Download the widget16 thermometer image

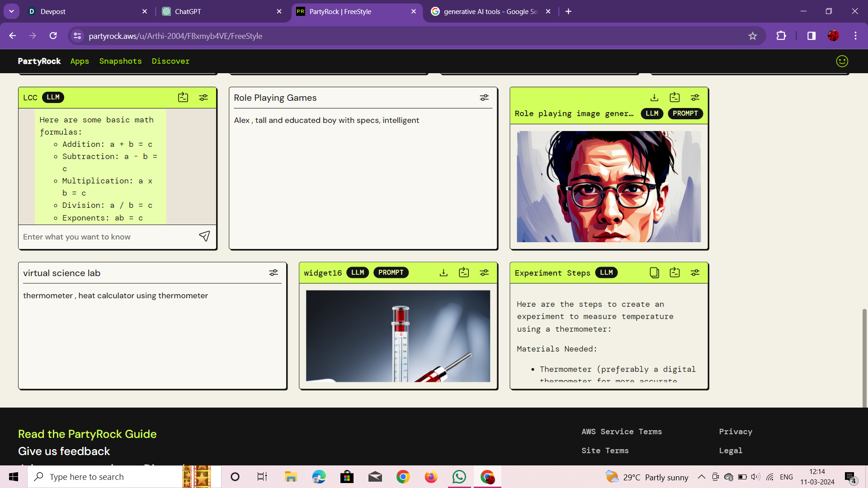pyautogui.click(x=443, y=272)
